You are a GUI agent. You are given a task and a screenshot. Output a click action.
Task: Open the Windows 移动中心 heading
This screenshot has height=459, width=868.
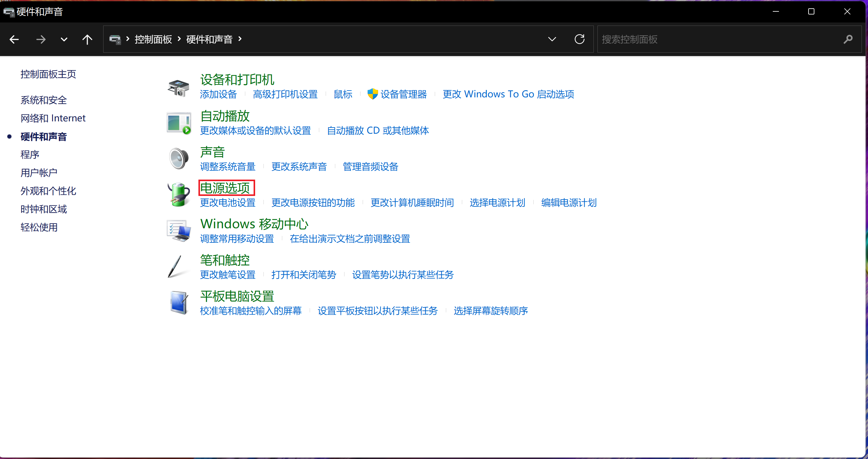point(255,224)
